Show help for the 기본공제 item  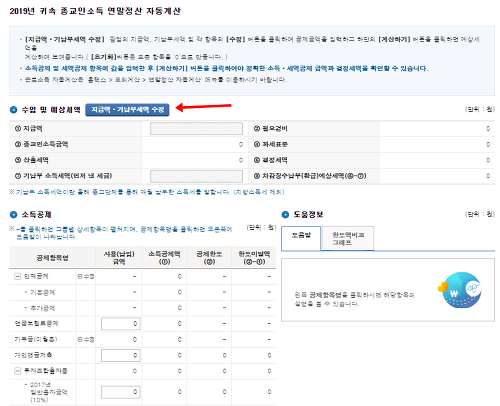coord(43,292)
